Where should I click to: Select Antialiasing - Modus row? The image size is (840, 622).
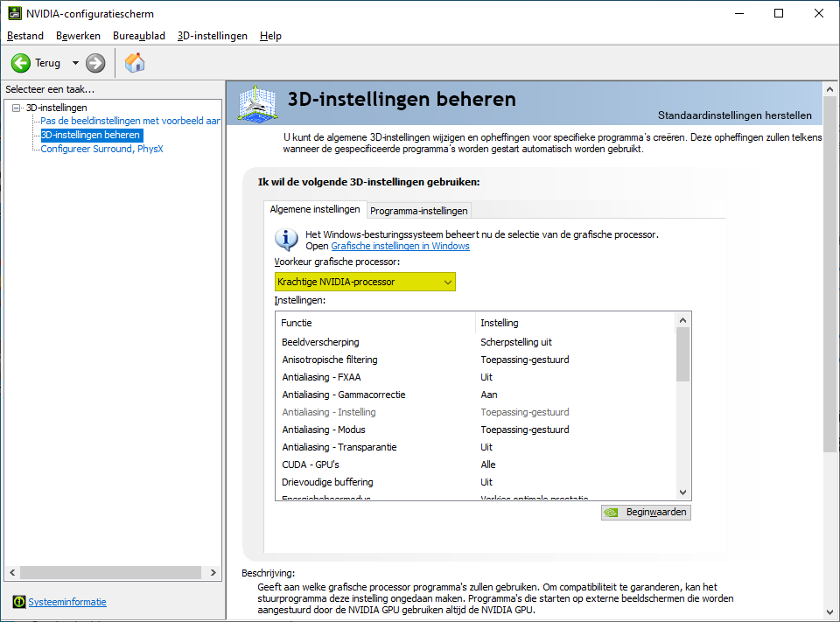[x=476, y=430]
